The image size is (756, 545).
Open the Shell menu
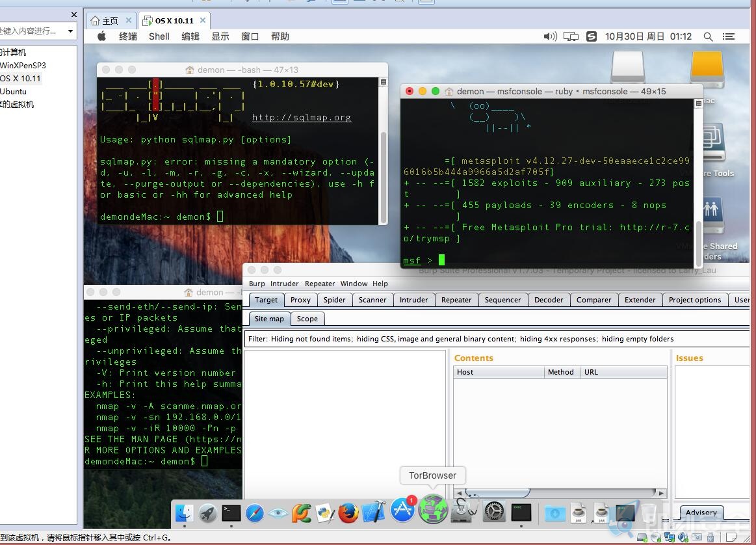159,36
